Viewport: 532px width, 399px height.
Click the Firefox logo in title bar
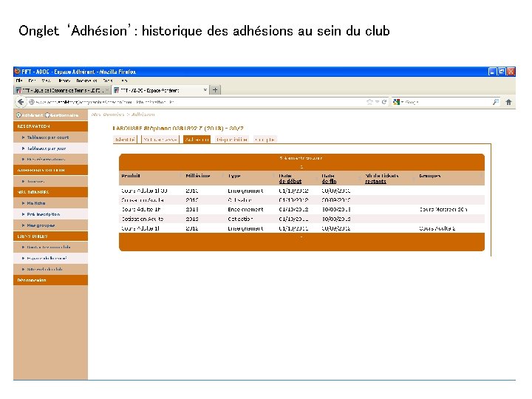click(17, 72)
